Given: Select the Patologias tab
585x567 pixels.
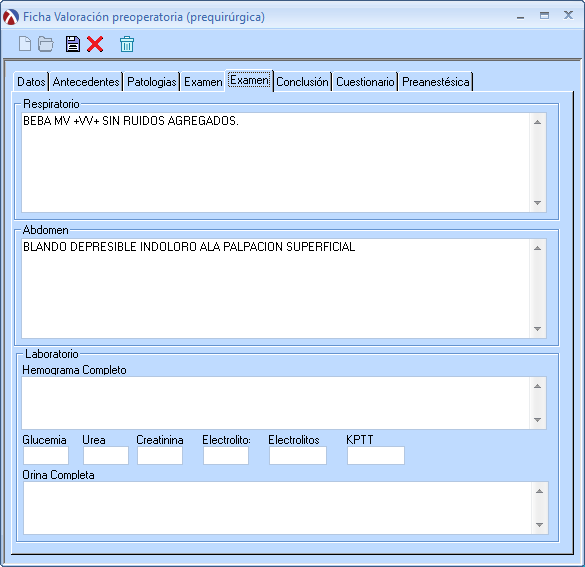Looking at the screenshot, I should pyautogui.click(x=151, y=82).
